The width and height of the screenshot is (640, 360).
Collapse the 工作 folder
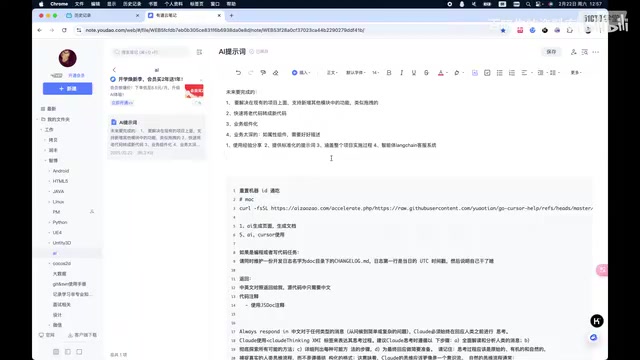[x=41, y=129]
